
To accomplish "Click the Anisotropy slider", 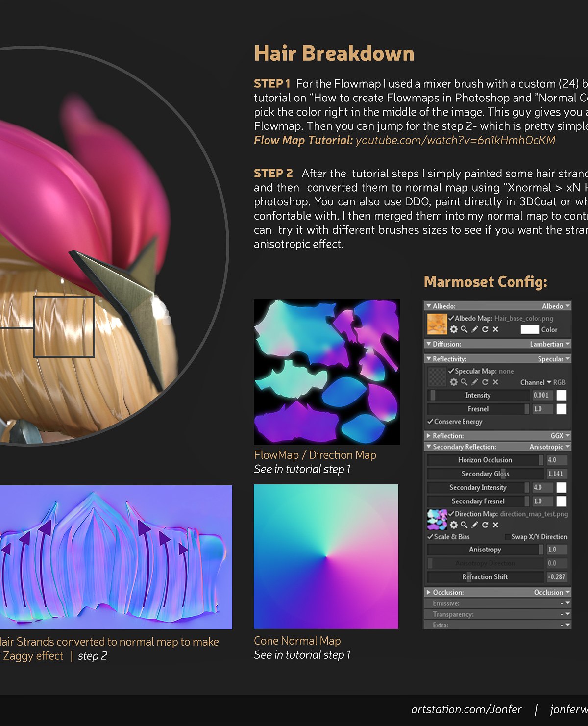I will click(x=486, y=550).
